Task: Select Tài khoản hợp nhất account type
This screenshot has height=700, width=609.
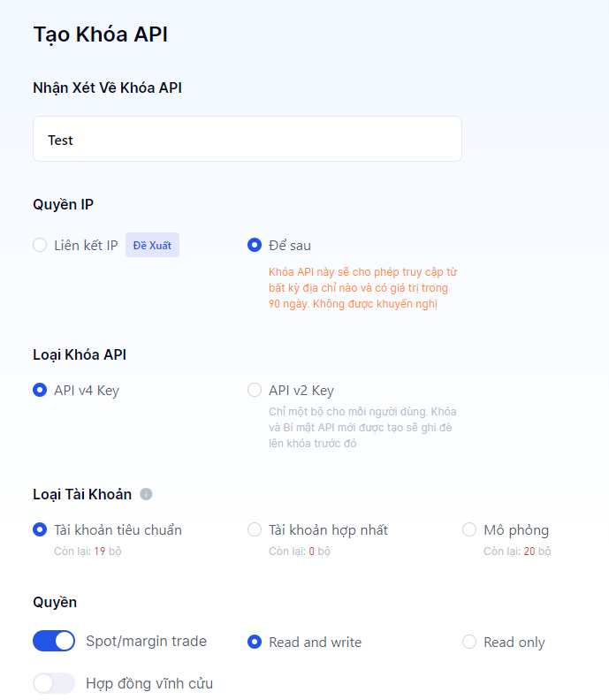Action: pos(255,529)
